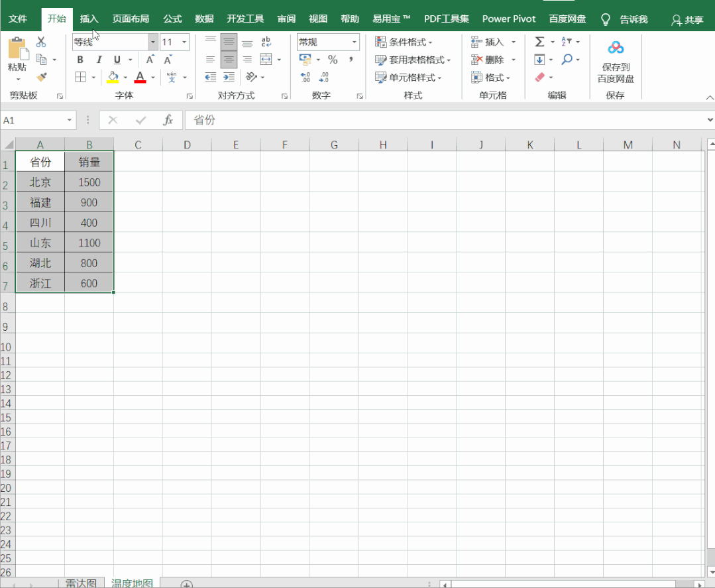Viewport: 715px width, 588px height.
Task: Decrease decimal places icon
Action: (324, 77)
